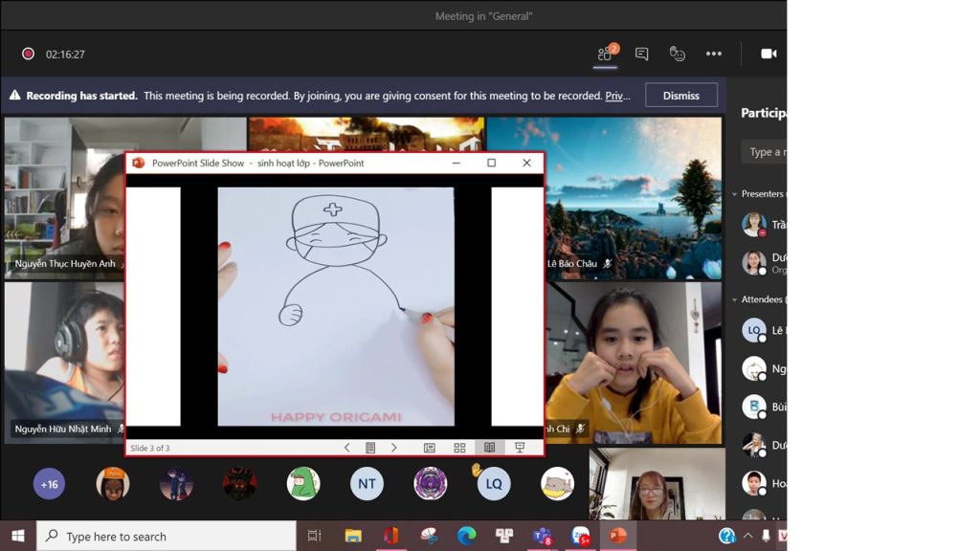
Task: Toggle the camera icon in the meeting toolbar
Action: pos(768,54)
